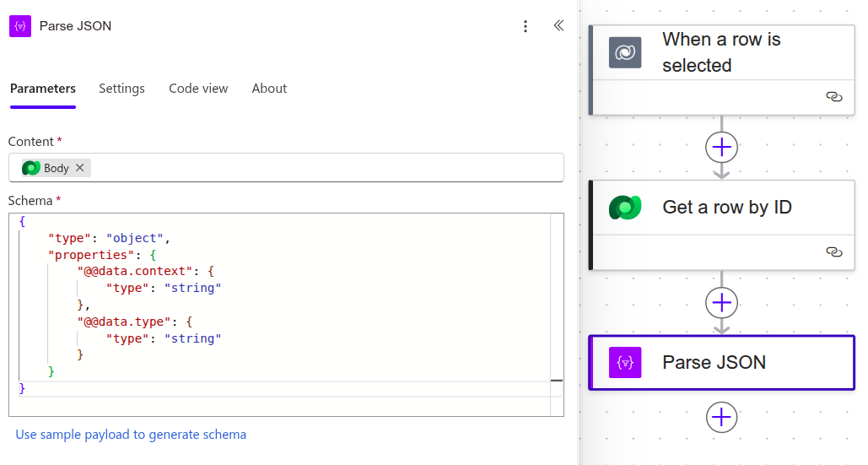This screenshot has height=465, width=868.
Task: Select the Parse JSON action card
Action: 721,363
